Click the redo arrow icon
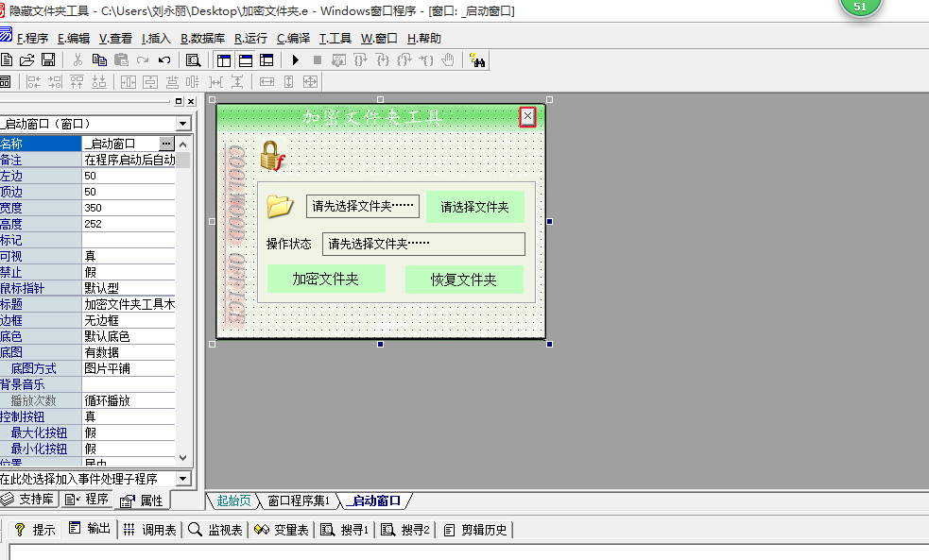Image resolution: width=929 pixels, height=560 pixels. click(x=143, y=59)
